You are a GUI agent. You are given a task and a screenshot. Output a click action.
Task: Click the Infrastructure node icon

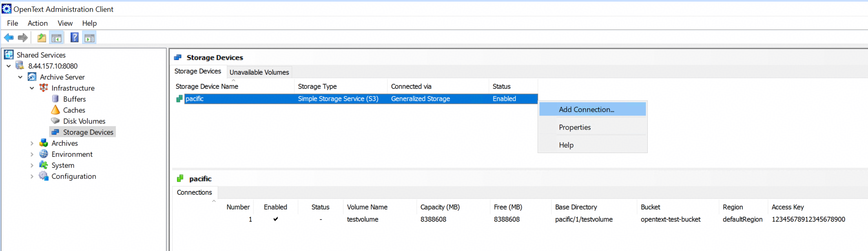[44, 88]
